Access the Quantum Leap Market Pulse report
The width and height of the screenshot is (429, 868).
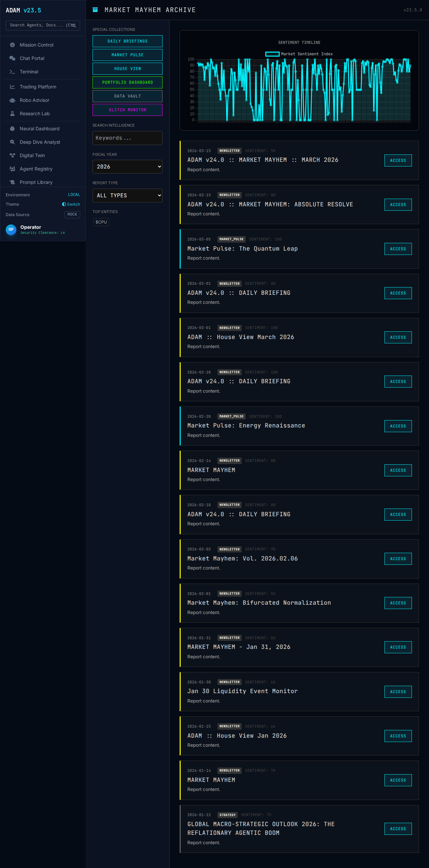(397, 249)
